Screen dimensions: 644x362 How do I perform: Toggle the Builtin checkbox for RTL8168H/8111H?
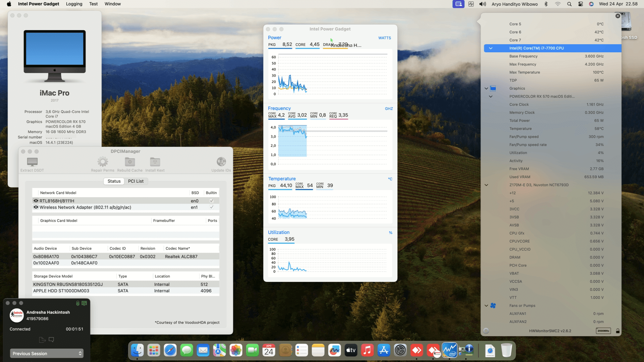tap(211, 200)
